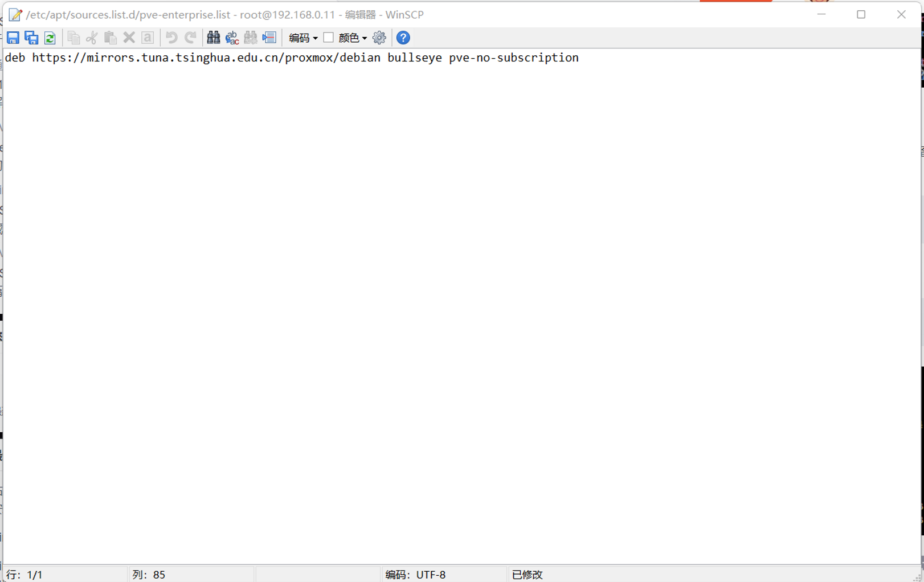This screenshot has height=582, width=924.
Task: Open the blue Help question mark icon
Action: pyautogui.click(x=403, y=38)
